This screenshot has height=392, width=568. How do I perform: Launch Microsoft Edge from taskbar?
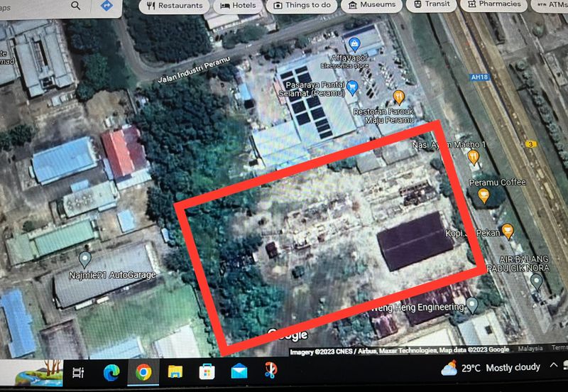pos(111,372)
